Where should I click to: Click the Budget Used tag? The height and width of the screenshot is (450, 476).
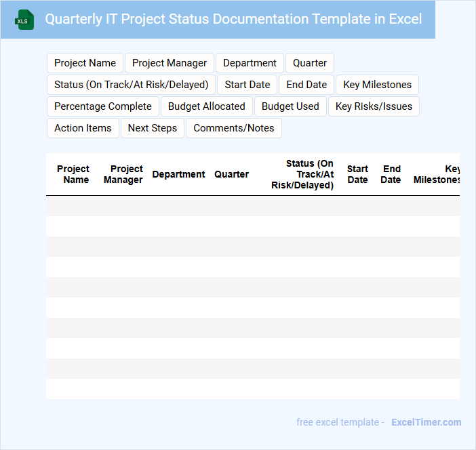(290, 106)
